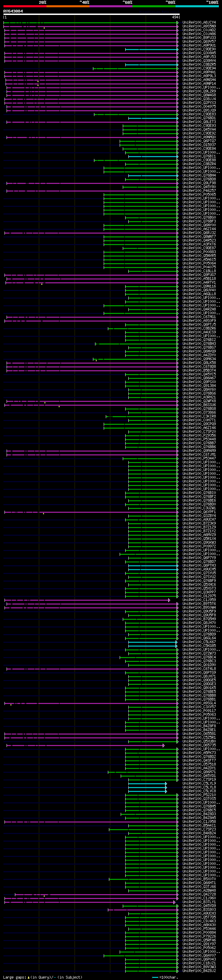Open hit UniRef100_C9DE90
The image size is (222, 980).
coord(199,49)
